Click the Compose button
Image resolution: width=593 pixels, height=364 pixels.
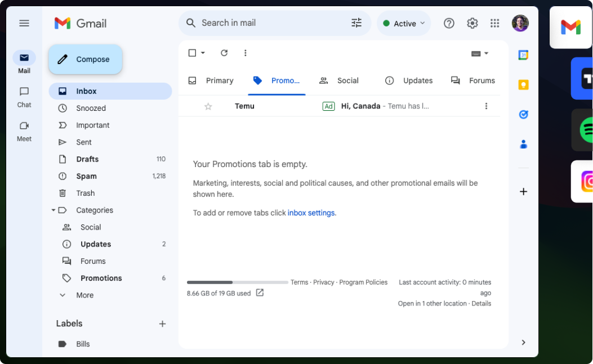click(86, 59)
